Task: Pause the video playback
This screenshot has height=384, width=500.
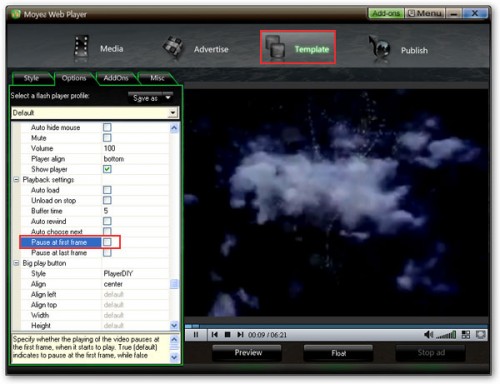Action: (x=196, y=335)
